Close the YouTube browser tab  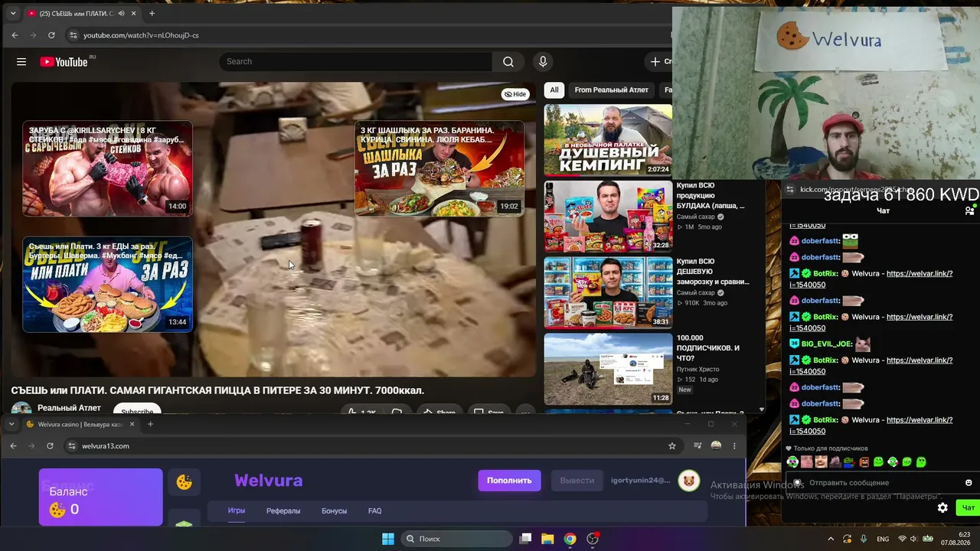(133, 14)
